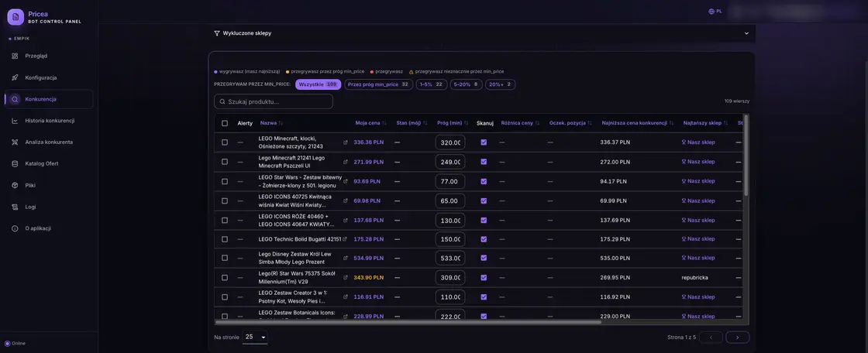Screen dimensions: 868x353
Task: Sort by Najtańszy sklep column
Action: point(706,123)
